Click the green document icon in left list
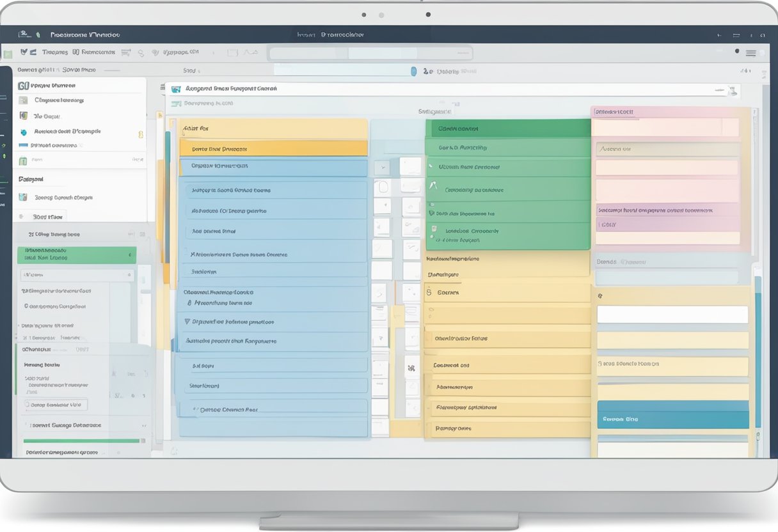The width and height of the screenshot is (778, 532). (23, 161)
